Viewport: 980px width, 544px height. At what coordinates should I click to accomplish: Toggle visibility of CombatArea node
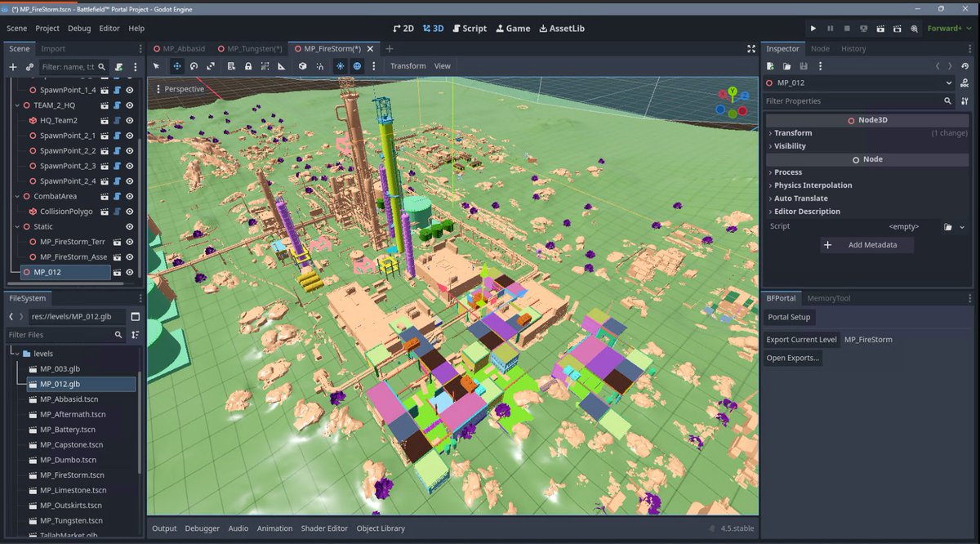[x=129, y=196]
